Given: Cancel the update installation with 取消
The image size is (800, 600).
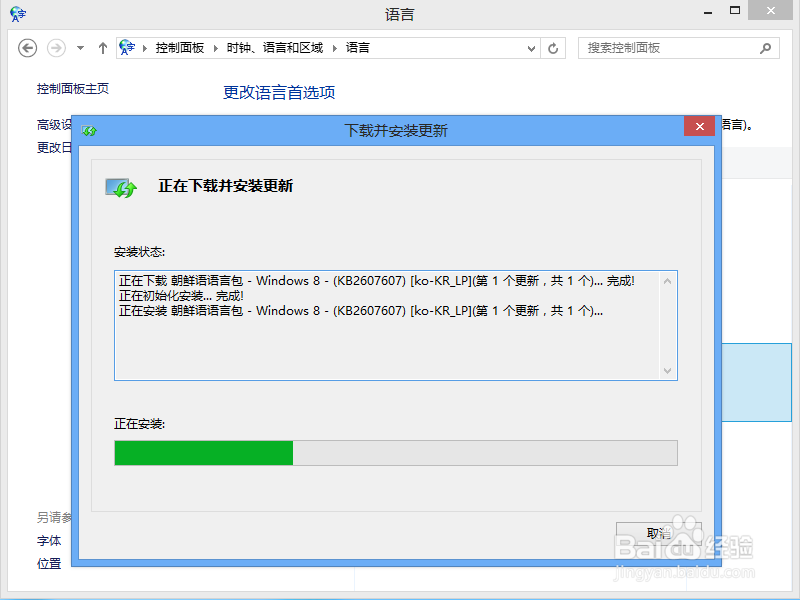Looking at the screenshot, I should [x=658, y=534].
